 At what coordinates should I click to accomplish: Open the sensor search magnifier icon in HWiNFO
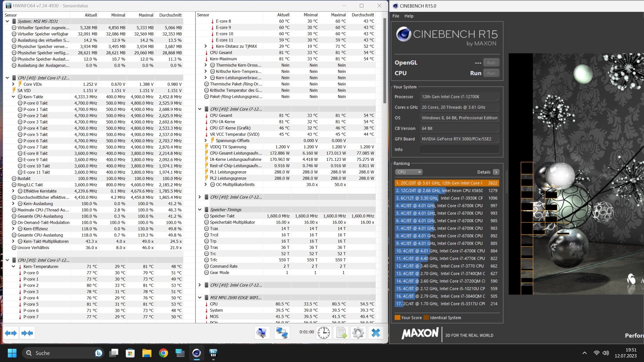[262, 333]
